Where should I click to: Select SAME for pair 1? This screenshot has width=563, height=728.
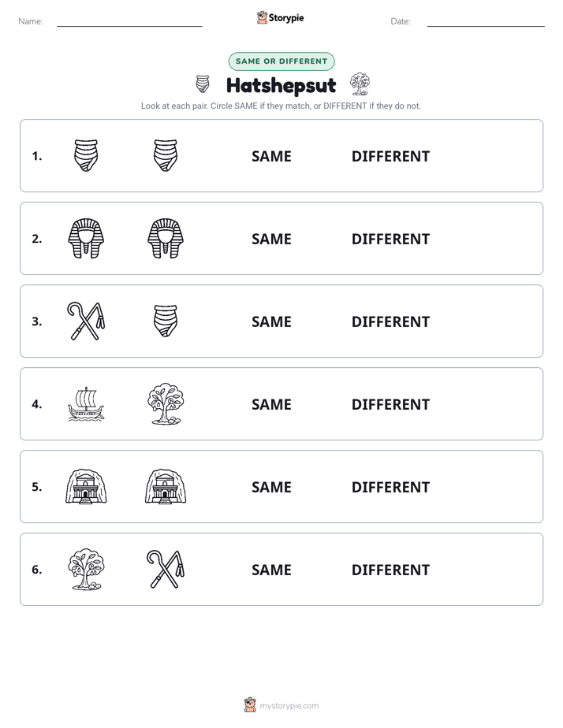pyautogui.click(x=271, y=157)
